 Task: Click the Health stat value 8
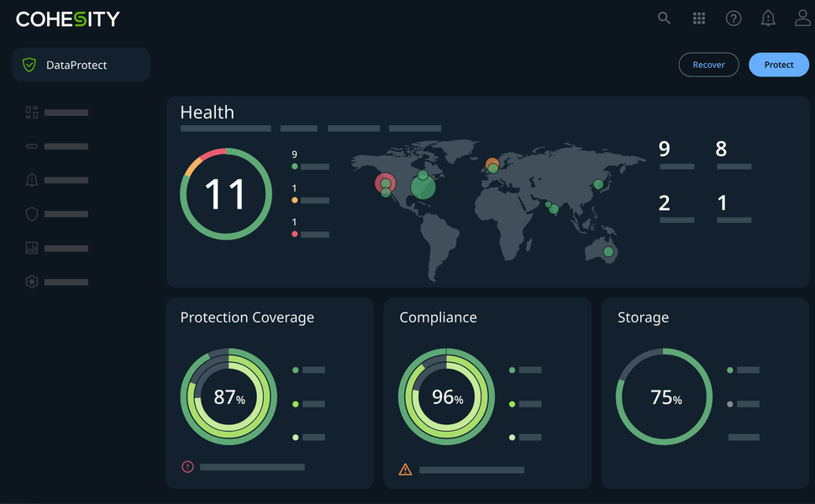pyautogui.click(x=721, y=149)
